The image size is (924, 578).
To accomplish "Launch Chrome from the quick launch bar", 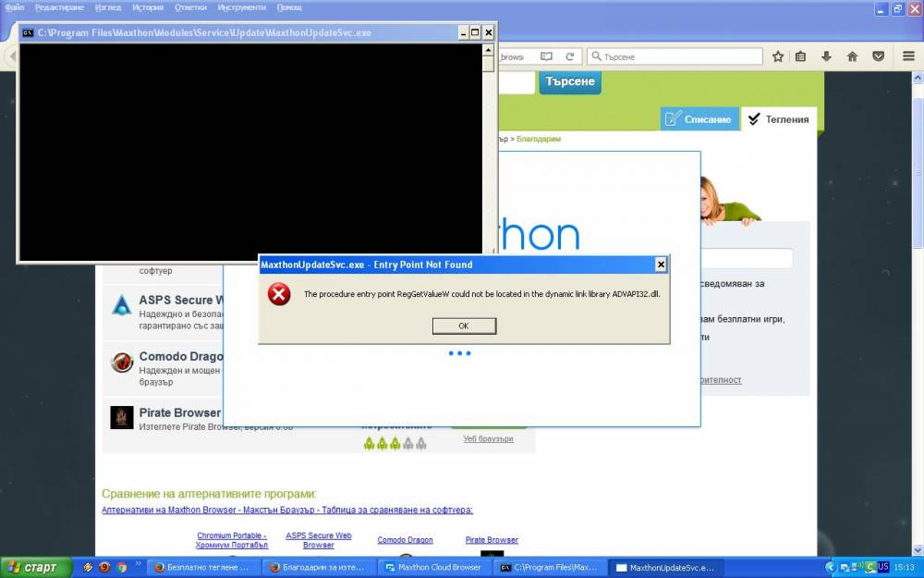I will 122,568.
